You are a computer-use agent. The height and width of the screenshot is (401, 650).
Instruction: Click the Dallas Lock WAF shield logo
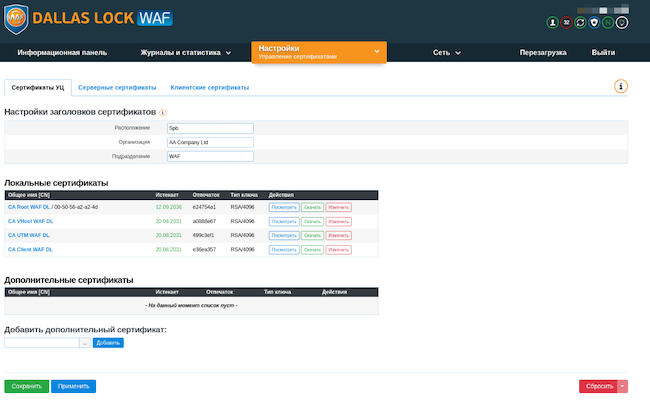[x=16, y=19]
